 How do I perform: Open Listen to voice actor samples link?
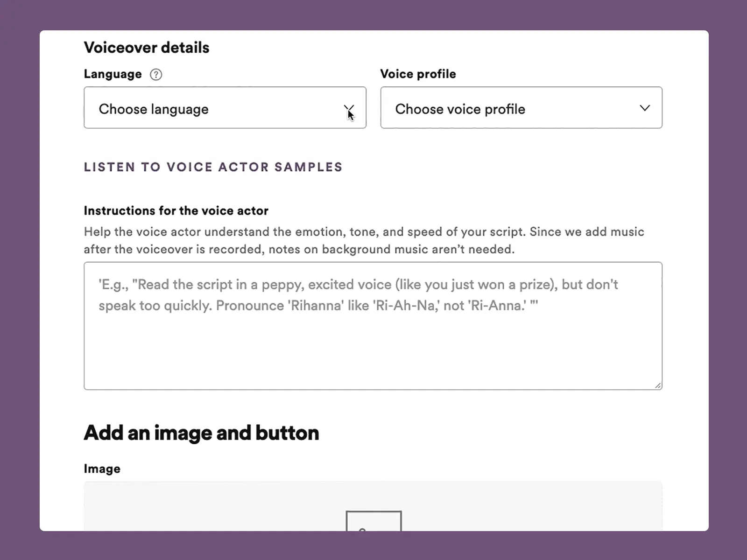(x=213, y=167)
